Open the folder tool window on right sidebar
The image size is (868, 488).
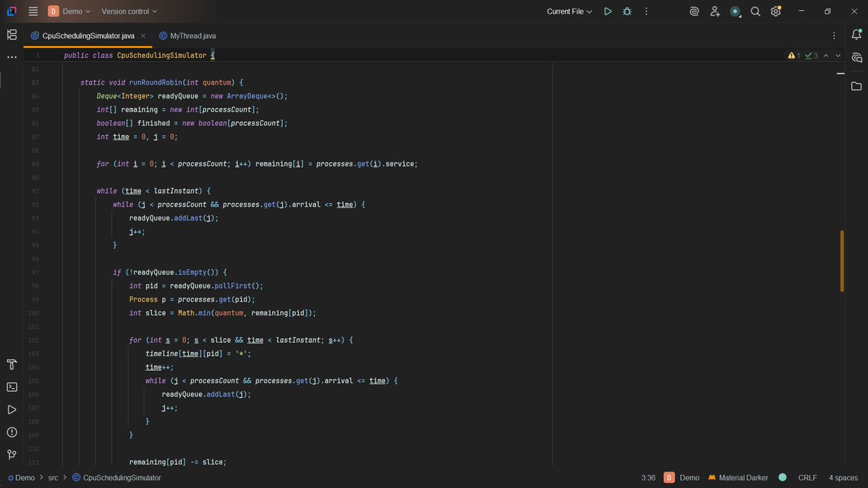tap(856, 86)
